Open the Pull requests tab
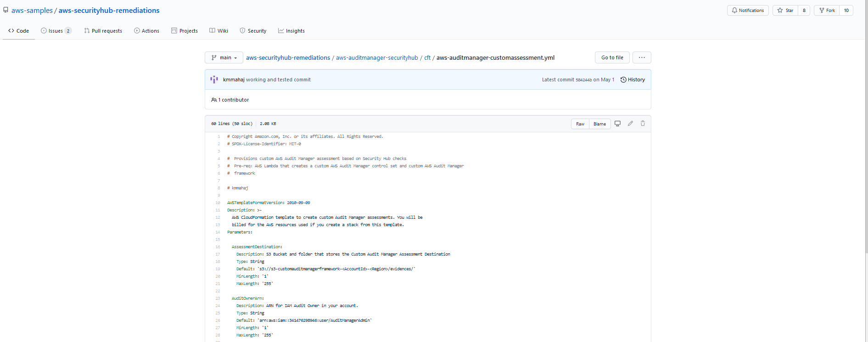Screen dimensions: 868x342 tap(103, 31)
